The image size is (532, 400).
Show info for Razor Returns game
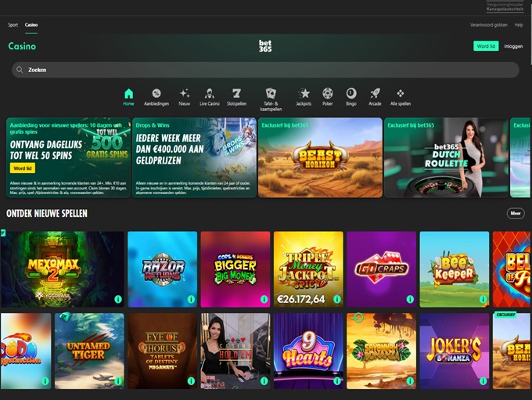pos(191,299)
